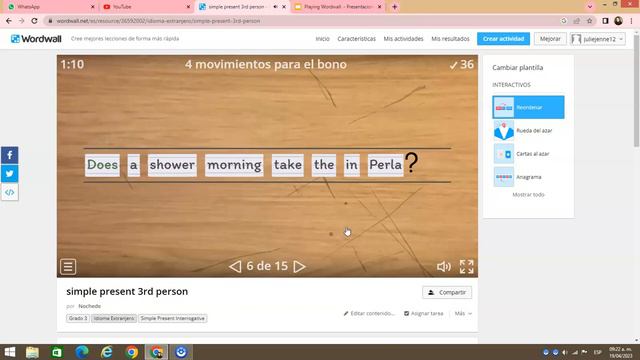Select the word tile 'Perla'
Image resolution: width=640 pixels, height=360 pixels.
386,165
